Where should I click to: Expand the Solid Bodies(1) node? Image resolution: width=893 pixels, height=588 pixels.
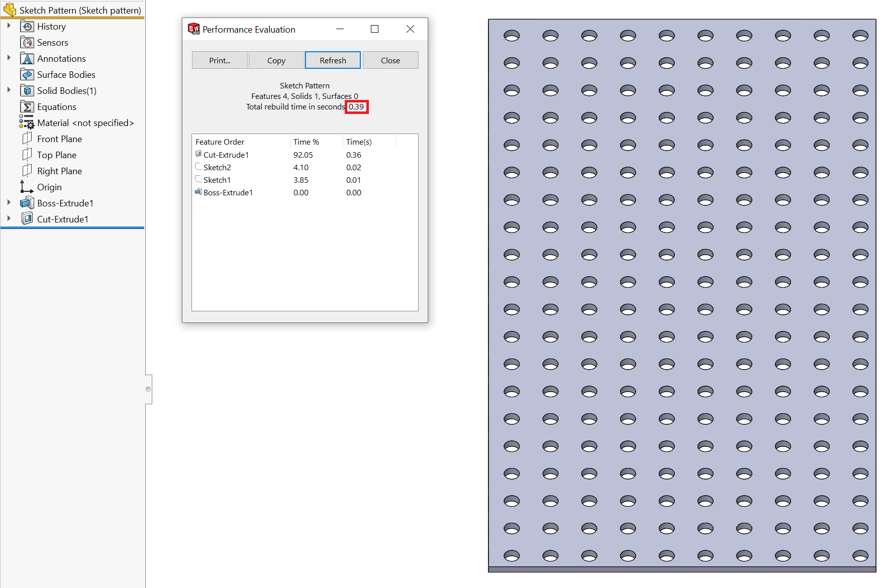tap(9, 90)
